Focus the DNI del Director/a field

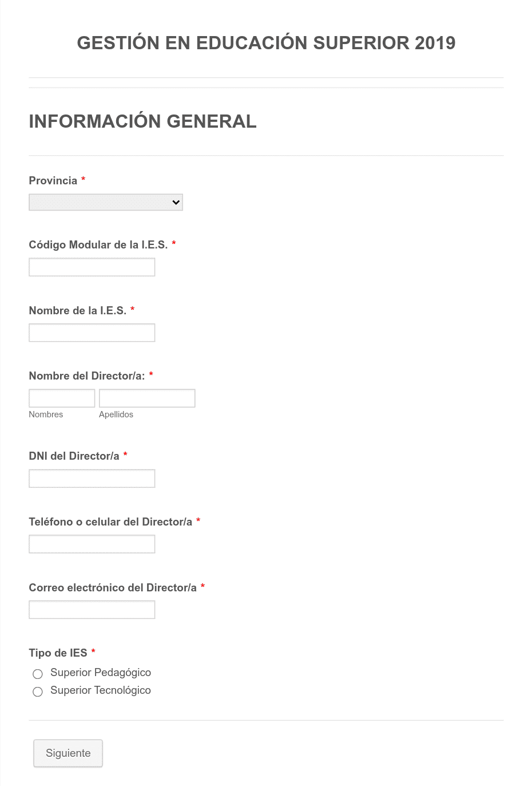[x=92, y=479]
